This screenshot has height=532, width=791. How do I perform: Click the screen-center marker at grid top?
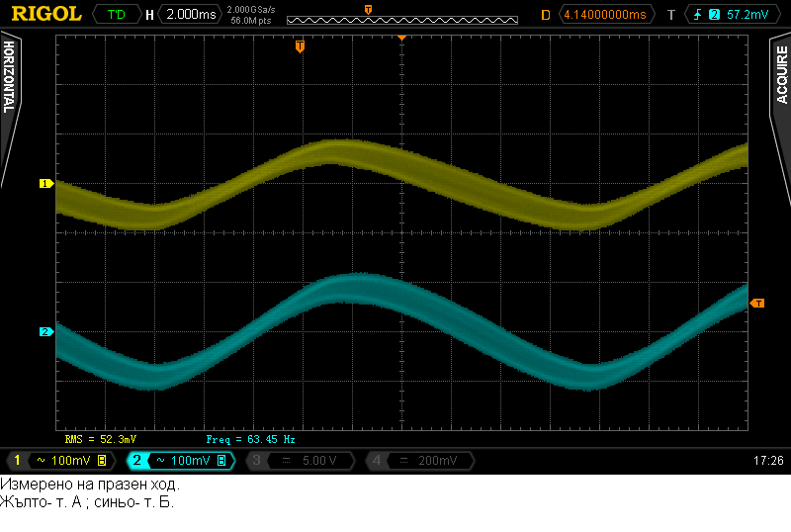click(x=401, y=38)
